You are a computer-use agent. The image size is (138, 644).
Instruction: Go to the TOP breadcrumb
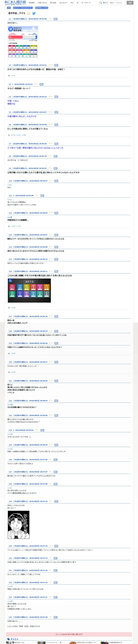click(9, 8)
